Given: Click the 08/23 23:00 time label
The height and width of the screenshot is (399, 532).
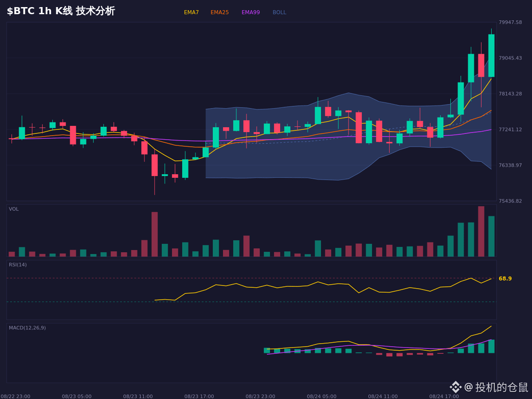Looking at the screenshot, I should coord(260,396).
